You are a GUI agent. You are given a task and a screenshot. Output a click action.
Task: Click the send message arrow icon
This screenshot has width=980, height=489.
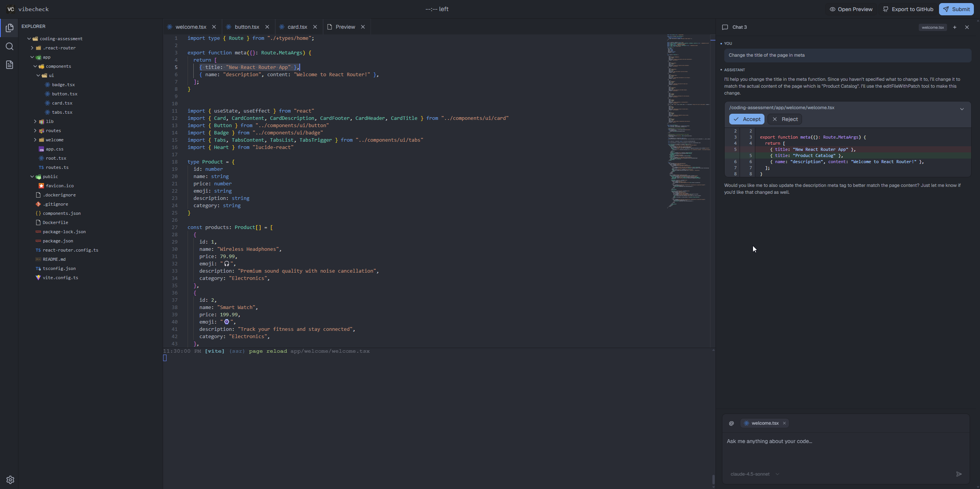(959, 474)
